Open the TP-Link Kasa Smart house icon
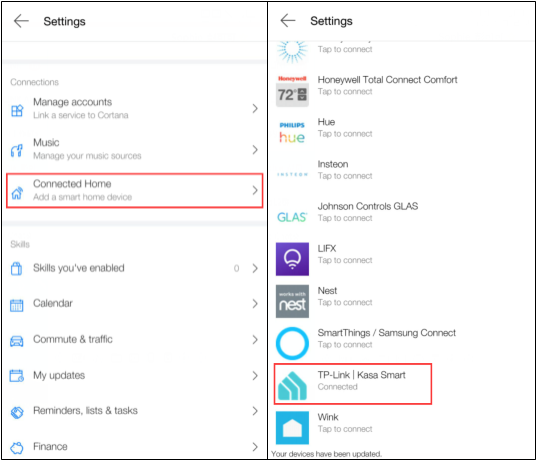The width and height of the screenshot is (536, 461). coord(292,385)
